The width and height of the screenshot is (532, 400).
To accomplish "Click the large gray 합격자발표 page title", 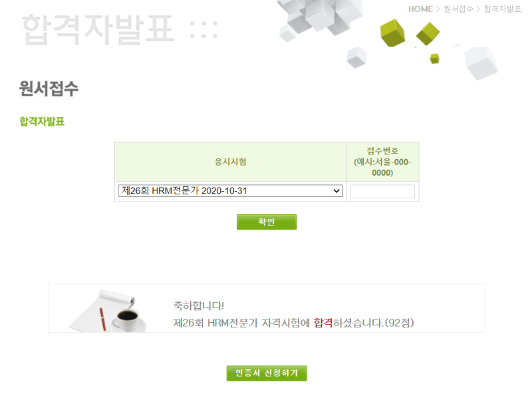I will (98, 29).
